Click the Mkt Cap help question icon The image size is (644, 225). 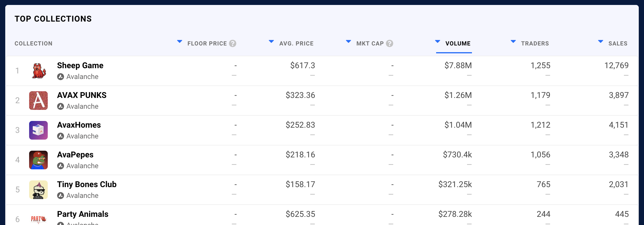point(389,43)
